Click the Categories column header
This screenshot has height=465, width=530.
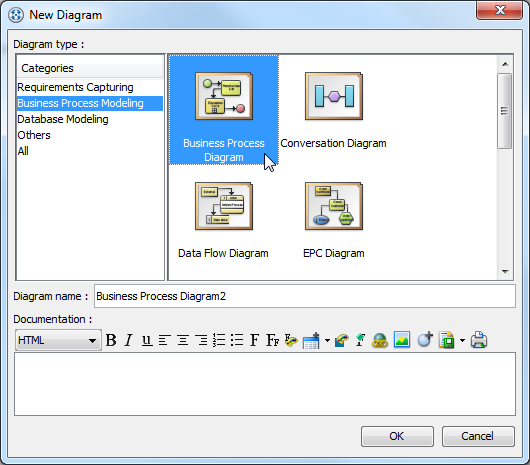tap(90, 68)
